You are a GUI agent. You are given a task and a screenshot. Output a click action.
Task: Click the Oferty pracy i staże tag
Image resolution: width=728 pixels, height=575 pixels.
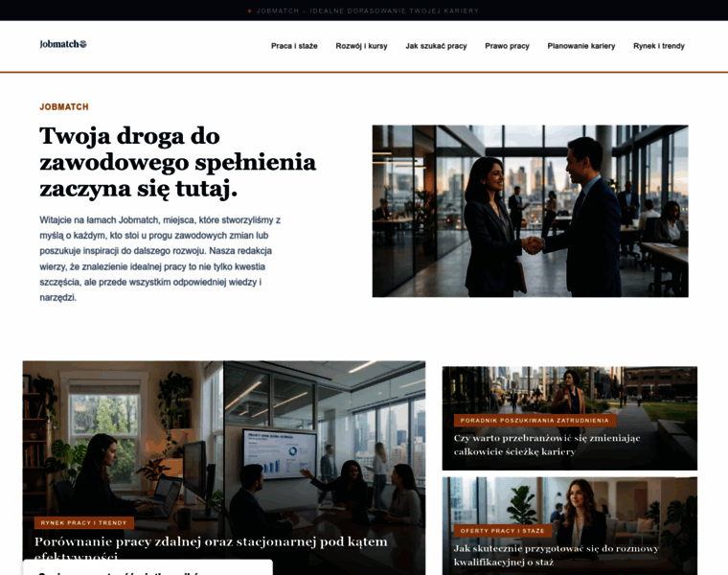click(502, 531)
